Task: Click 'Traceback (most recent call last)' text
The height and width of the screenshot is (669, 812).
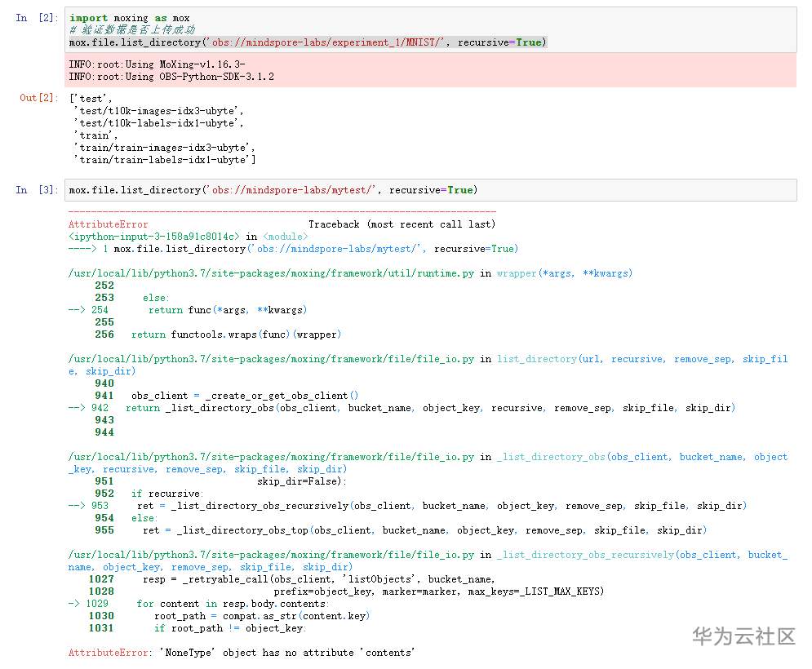Action: point(402,224)
